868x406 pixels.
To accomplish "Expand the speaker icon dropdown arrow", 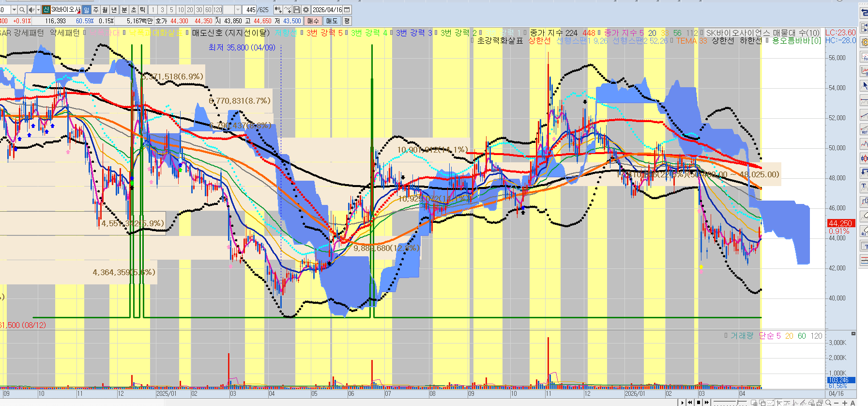I will 38,10.
